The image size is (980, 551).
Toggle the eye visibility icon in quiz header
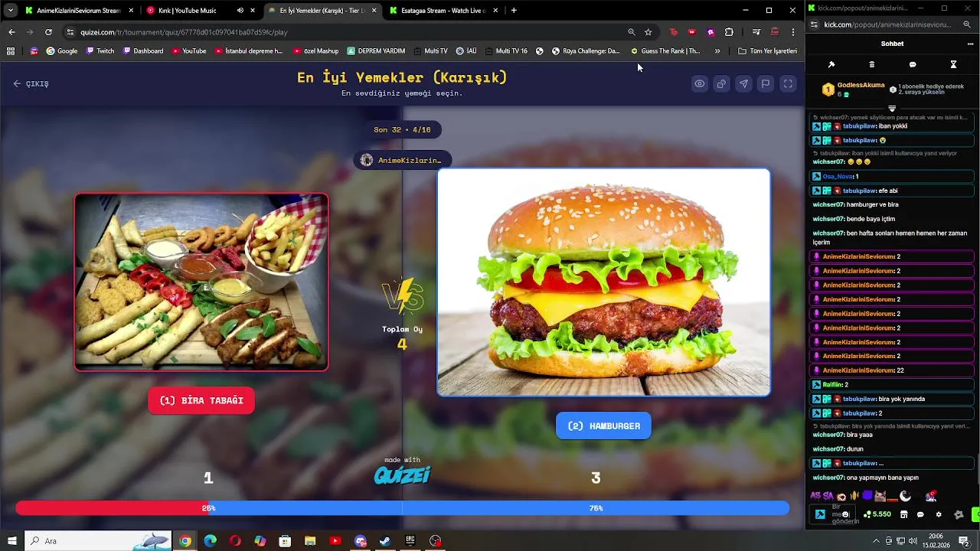700,84
